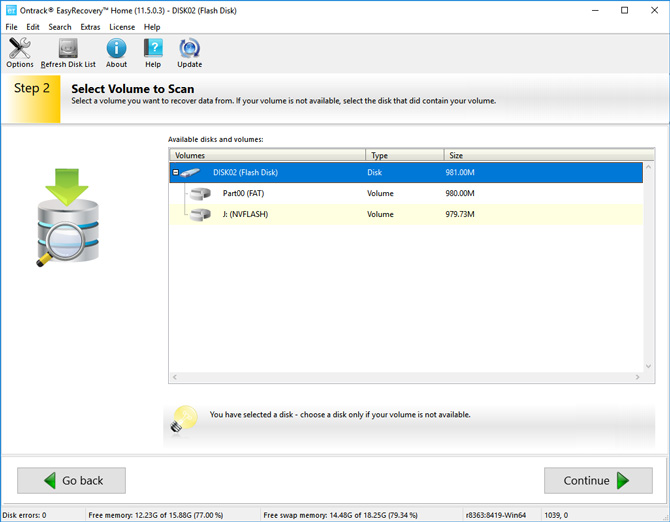Select the DISK02 (Flash Disk) row

click(406, 173)
